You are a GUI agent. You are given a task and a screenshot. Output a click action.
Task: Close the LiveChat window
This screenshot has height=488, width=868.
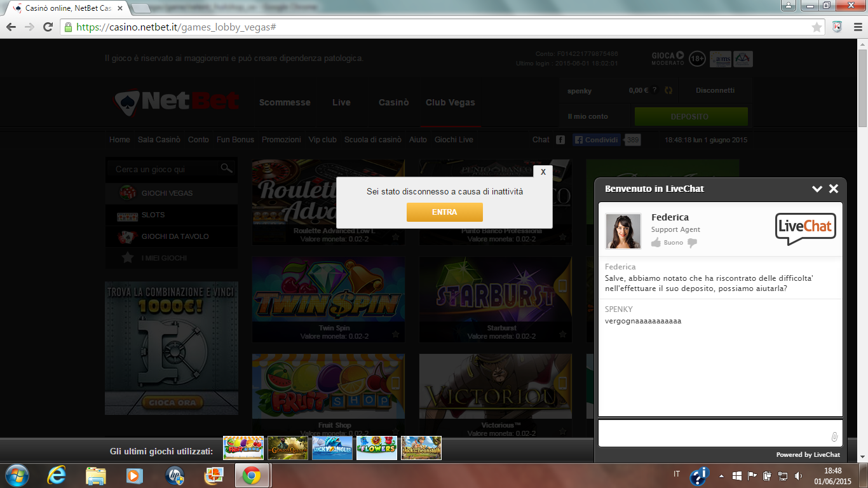coord(834,189)
